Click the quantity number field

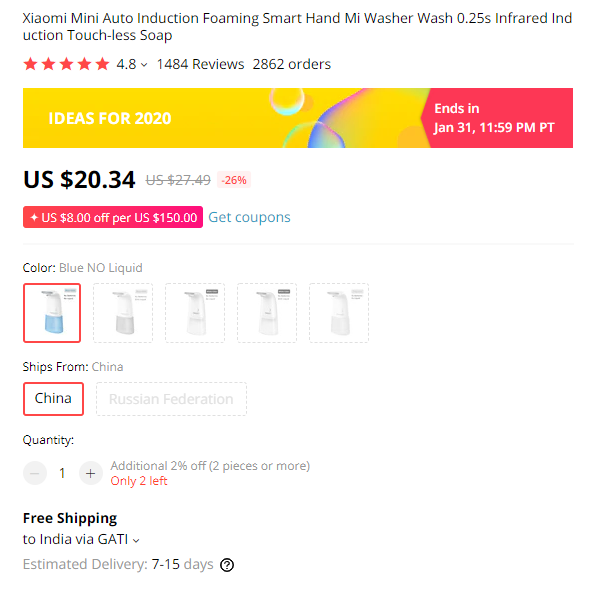tap(62, 473)
